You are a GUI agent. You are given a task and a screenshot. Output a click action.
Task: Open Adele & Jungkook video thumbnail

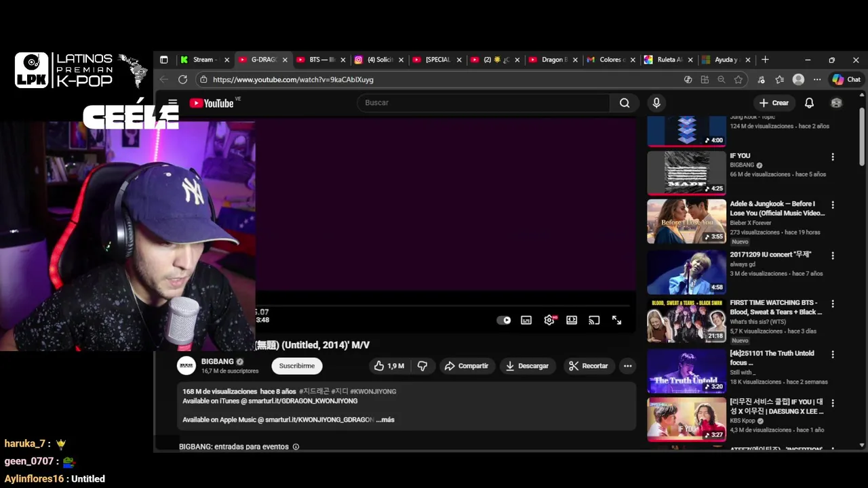[x=686, y=221]
